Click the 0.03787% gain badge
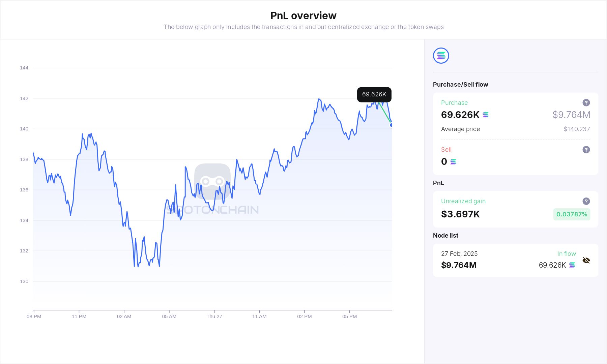This screenshot has width=607, height=364. pyautogui.click(x=572, y=214)
